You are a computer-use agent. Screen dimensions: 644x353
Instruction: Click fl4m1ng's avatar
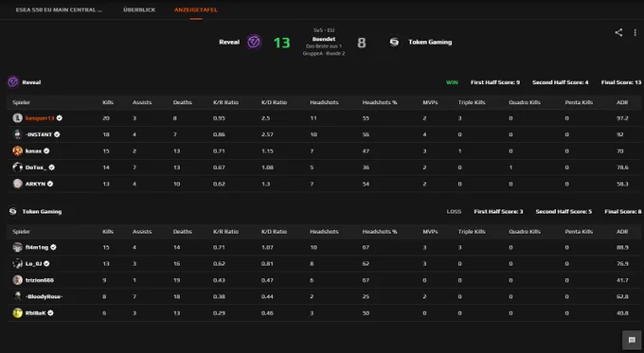pyautogui.click(x=17, y=247)
